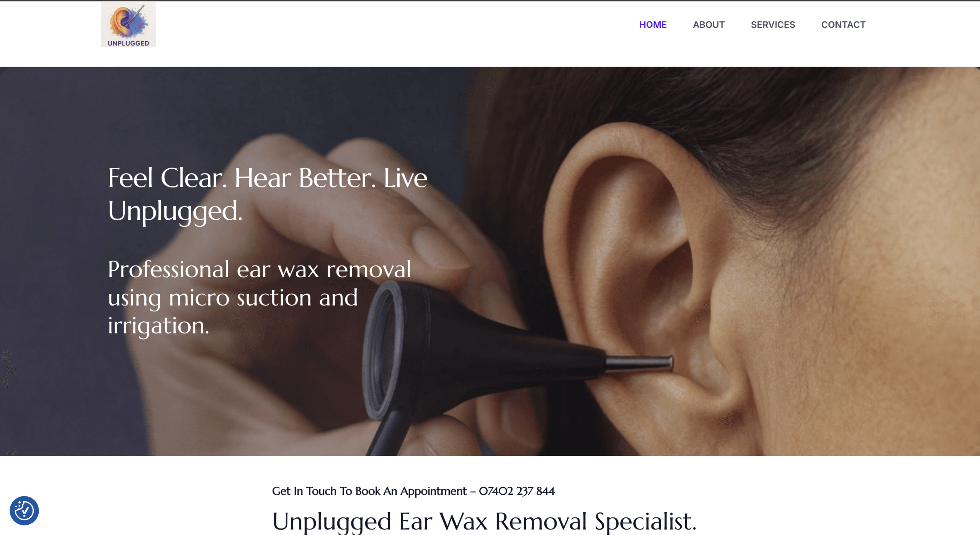
Task: Click 'Unplugged Ear Wax Removal Specialist.' heading
Action: [484, 521]
